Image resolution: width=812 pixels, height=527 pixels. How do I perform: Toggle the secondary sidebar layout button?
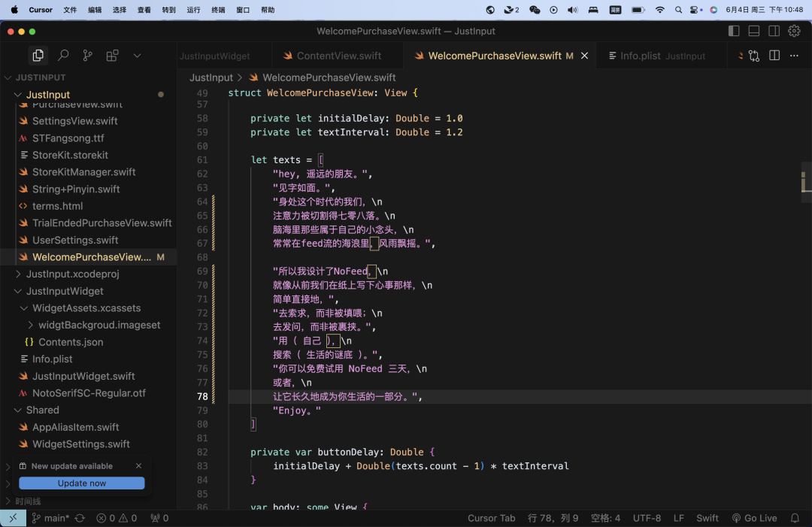[x=774, y=31]
